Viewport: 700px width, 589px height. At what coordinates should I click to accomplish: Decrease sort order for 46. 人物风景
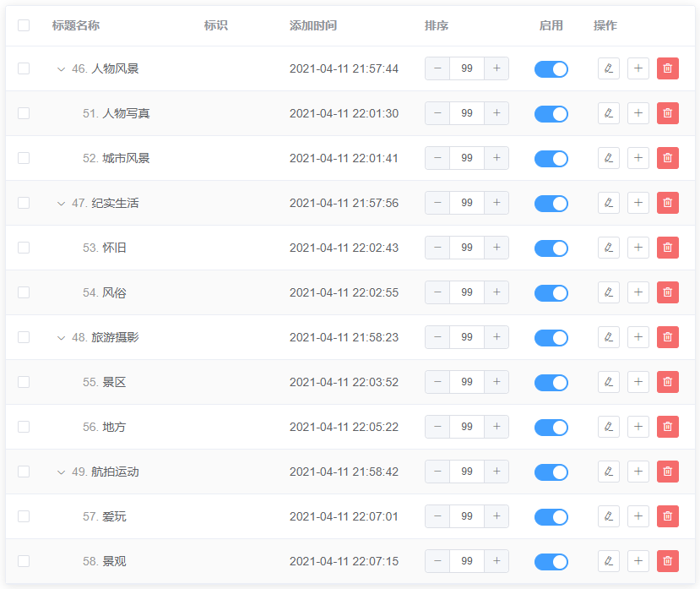[437, 68]
